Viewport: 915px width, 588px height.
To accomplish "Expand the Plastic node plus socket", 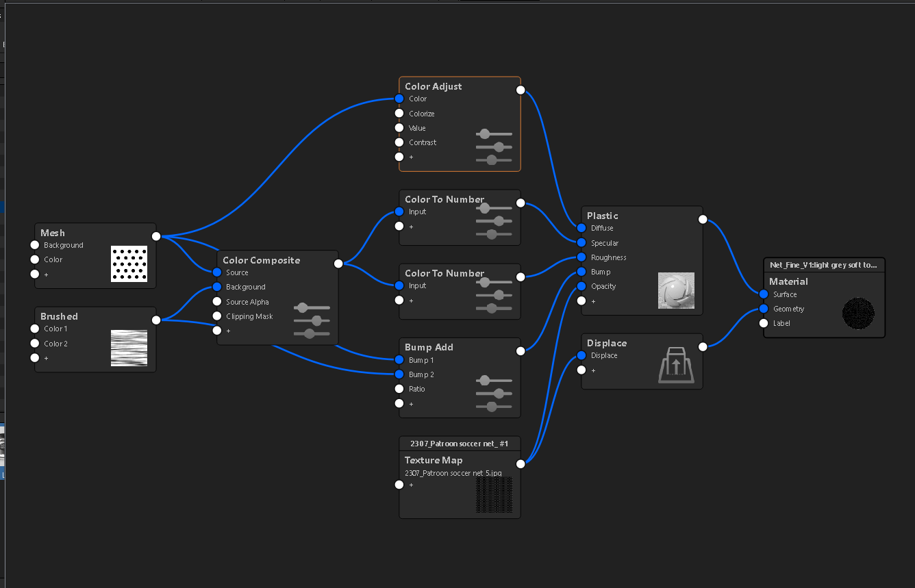I will coord(581,301).
